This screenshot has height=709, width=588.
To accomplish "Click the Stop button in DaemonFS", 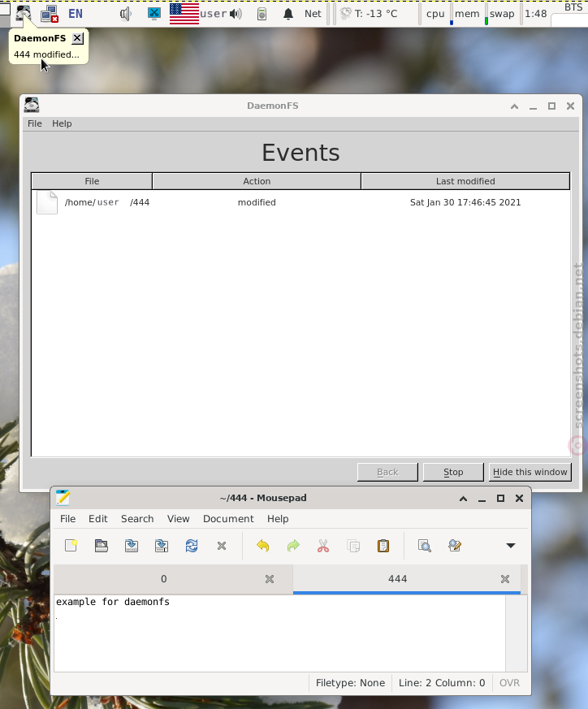I will (x=453, y=472).
